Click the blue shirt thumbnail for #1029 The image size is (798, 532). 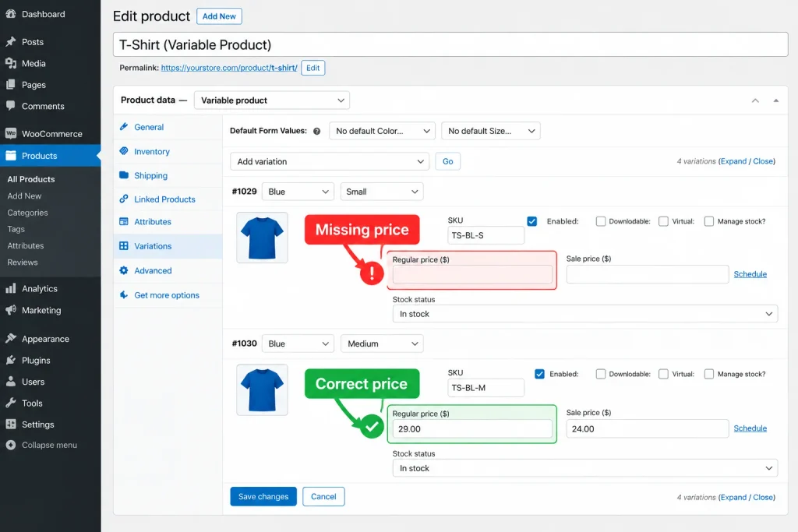[x=262, y=238]
